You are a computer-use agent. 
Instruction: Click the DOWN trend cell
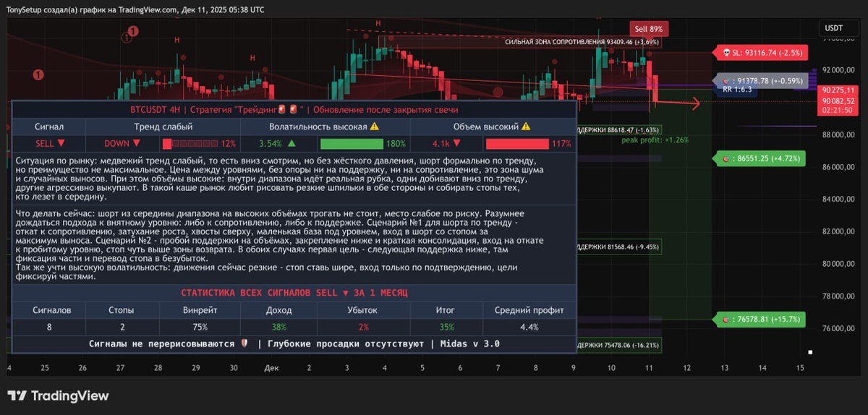point(122,144)
